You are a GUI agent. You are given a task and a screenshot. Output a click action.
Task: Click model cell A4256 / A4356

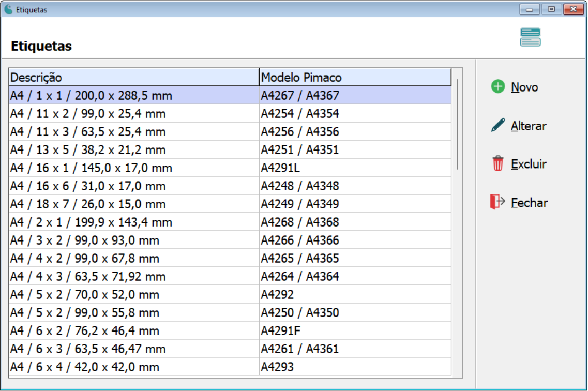pos(355,131)
